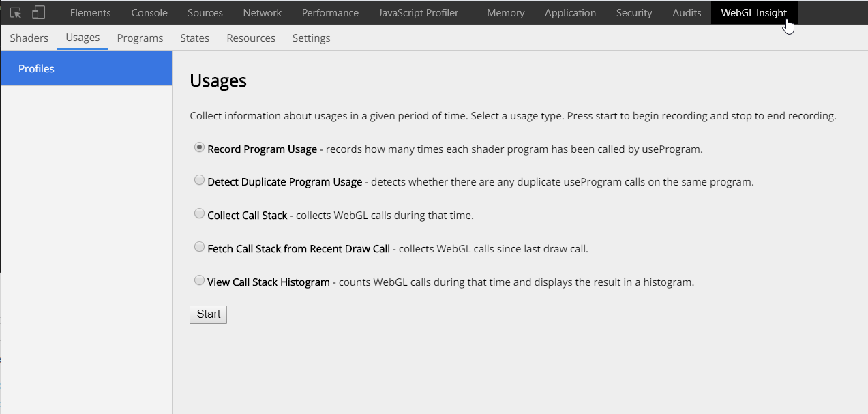The height and width of the screenshot is (414, 868).
Task: Open the Application panel
Action: pyautogui.click(x=570, y=13)
